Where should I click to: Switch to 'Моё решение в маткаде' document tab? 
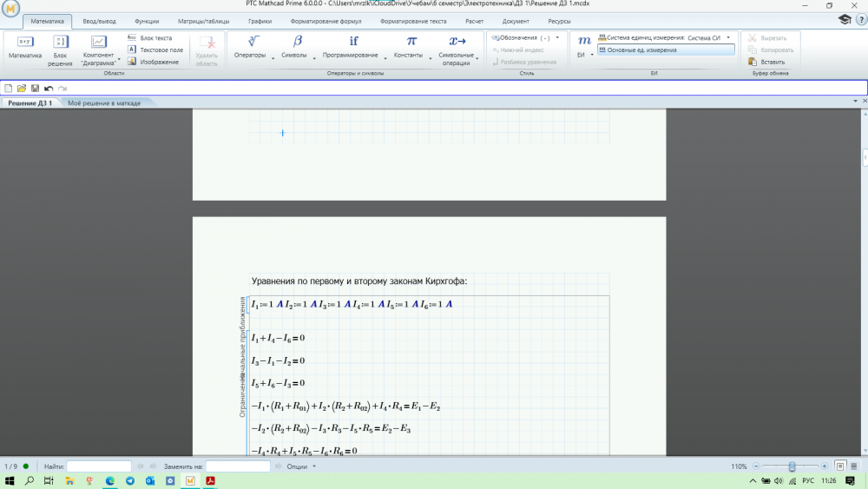[x=104, y=102]
